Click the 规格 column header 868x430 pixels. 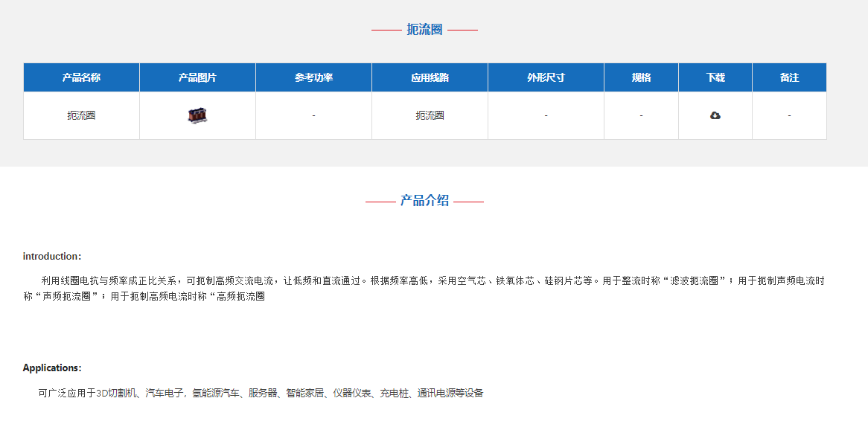641,77
